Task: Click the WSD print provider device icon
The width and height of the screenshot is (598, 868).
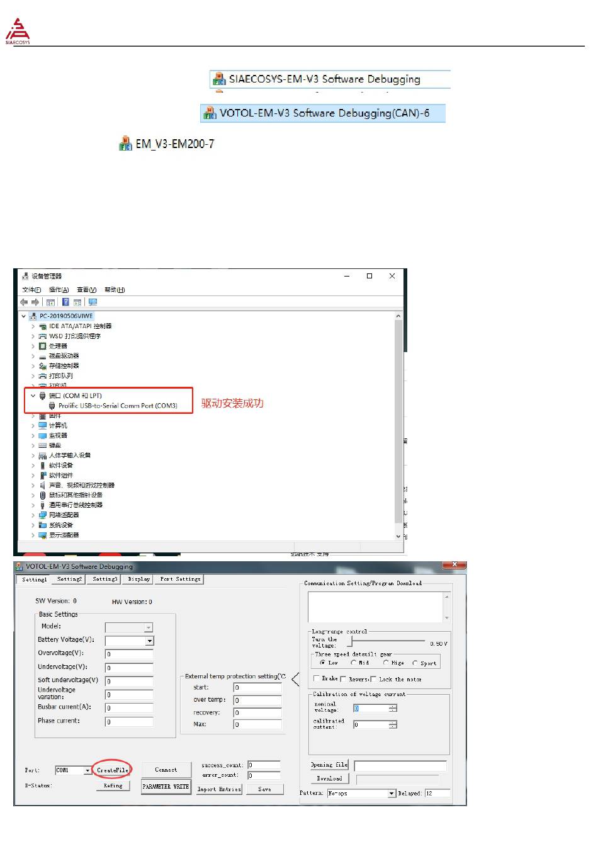Action: point(43,336)
